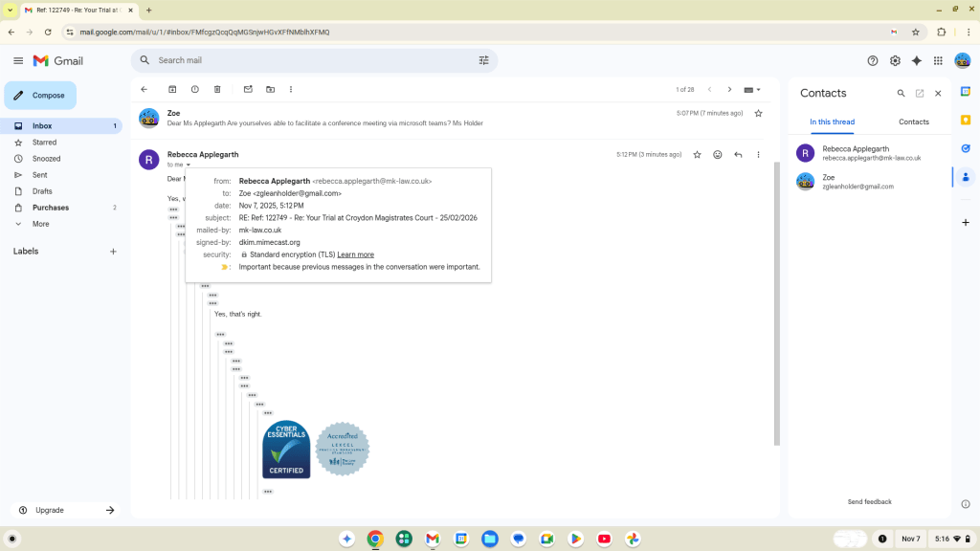The width and height of the screenshot is (980, 551).
Task: Add an emoji reaction to Rebecca's email
Action: pyautogui.click(x=717, y=154)
